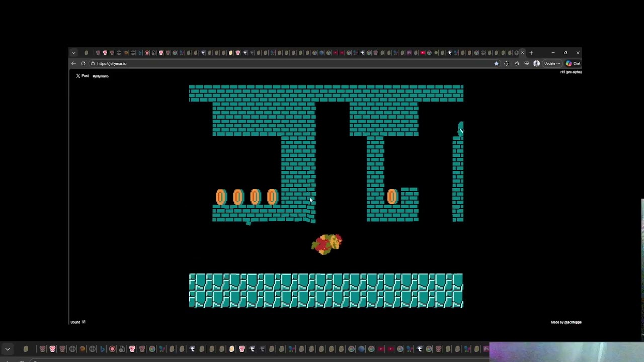644x362 pixels.
Task: Minimize the browser window
Action: point(553,53)
